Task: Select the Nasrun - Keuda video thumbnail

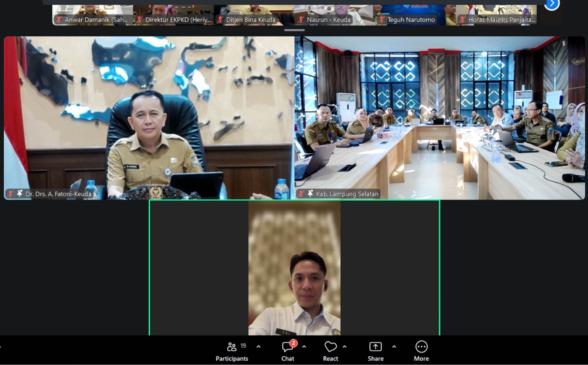Action: pos(334,13)
